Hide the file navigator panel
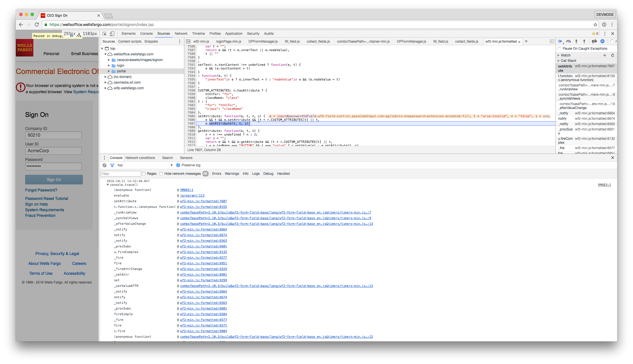The height and width of the screenshot is (364, 633). pos(188,42)
